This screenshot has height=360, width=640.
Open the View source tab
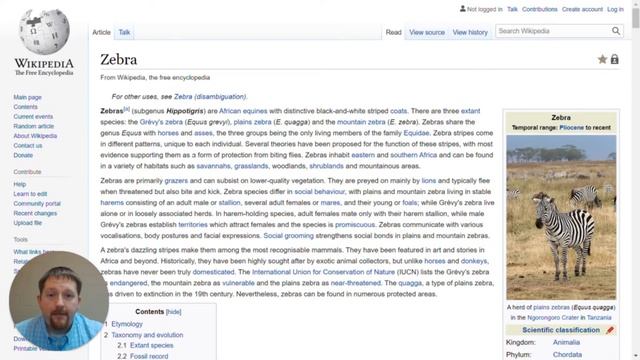click(427, 32)
